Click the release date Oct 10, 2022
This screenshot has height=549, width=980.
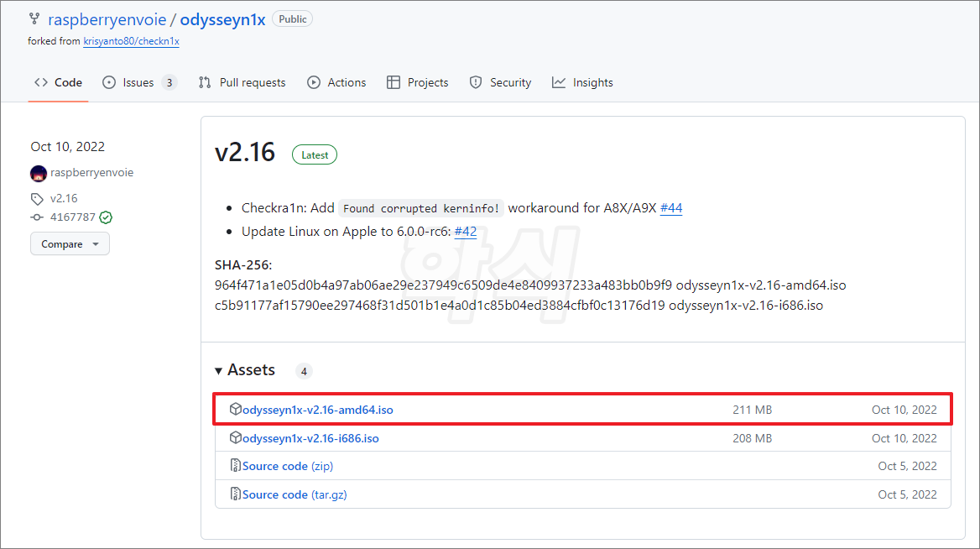click(67, 147)
